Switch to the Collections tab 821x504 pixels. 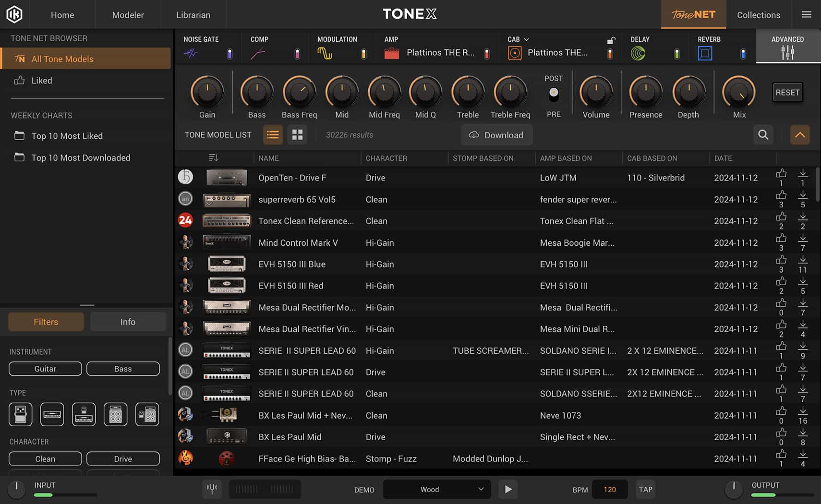tap(759, 14)
